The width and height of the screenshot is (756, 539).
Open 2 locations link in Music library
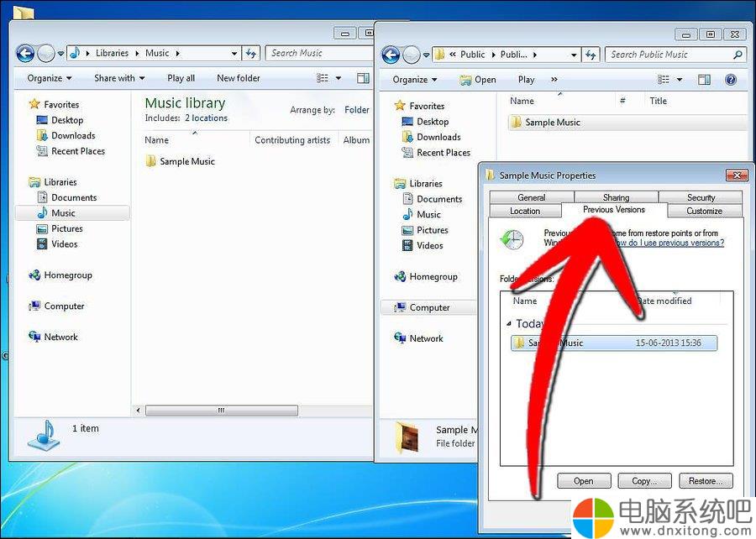[x=206, y=118]
